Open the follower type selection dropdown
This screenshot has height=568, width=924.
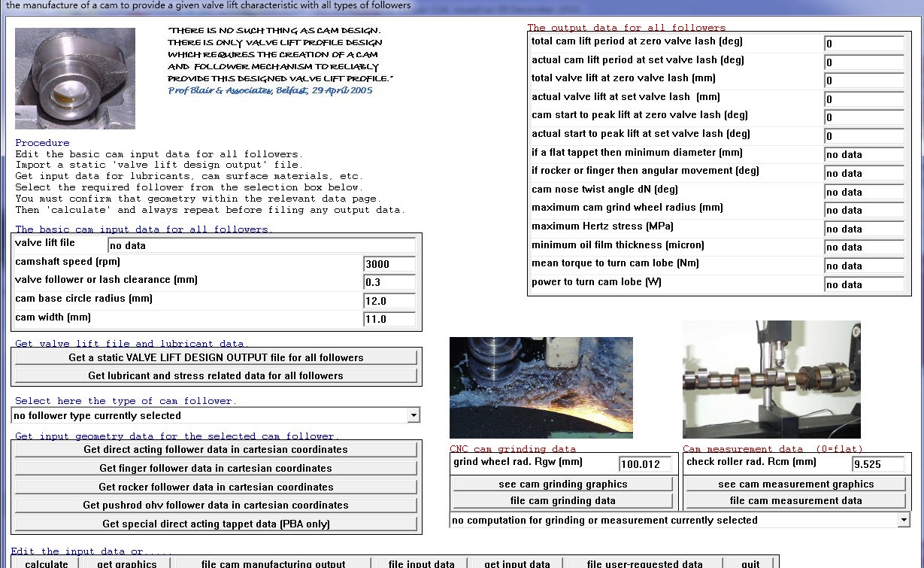point(216,415)
